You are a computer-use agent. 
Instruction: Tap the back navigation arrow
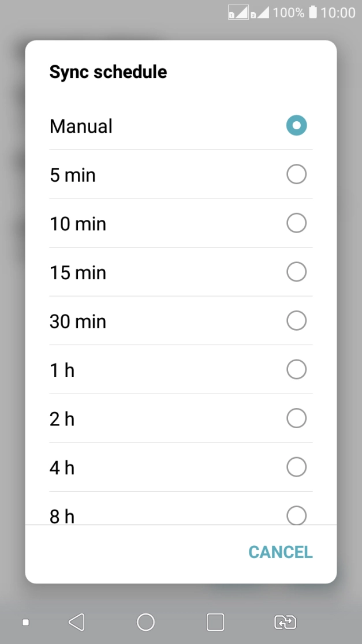(76, 621)
